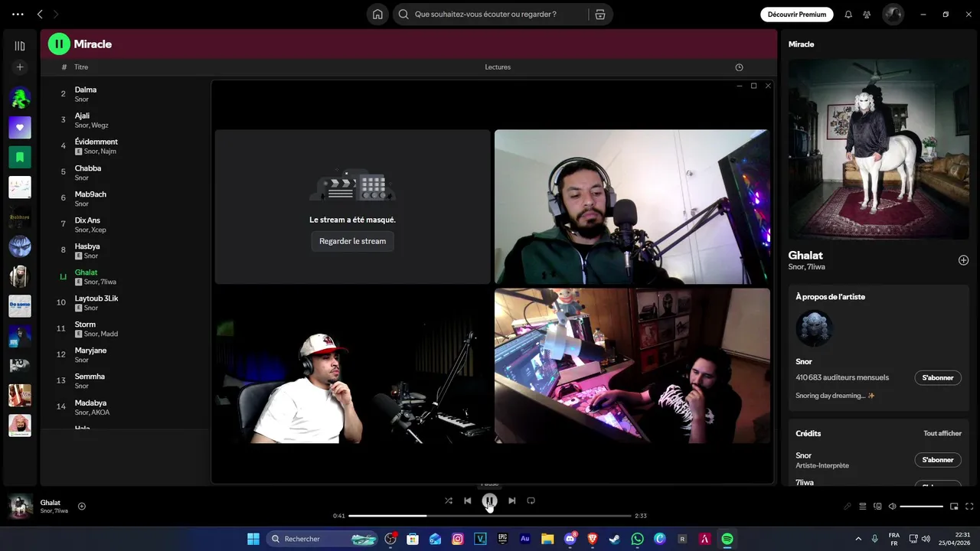Open Liked Songs heart playlist in sidebar

[20, 127]
